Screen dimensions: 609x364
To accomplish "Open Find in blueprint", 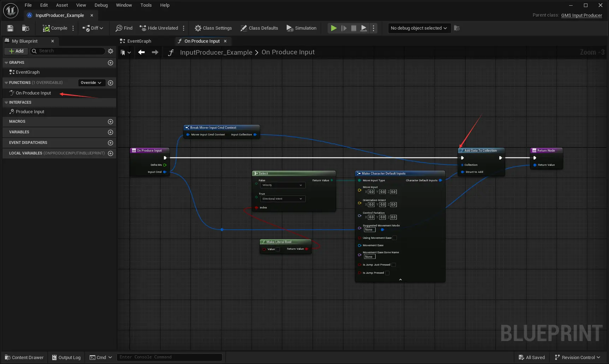I will click(x=124, y=28).
